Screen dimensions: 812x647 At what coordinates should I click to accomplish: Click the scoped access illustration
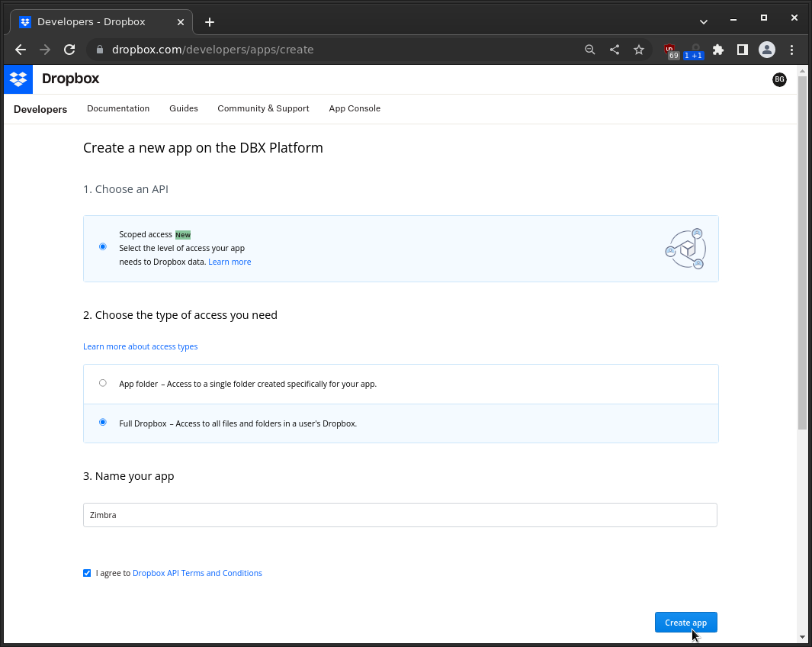point(685,249)
